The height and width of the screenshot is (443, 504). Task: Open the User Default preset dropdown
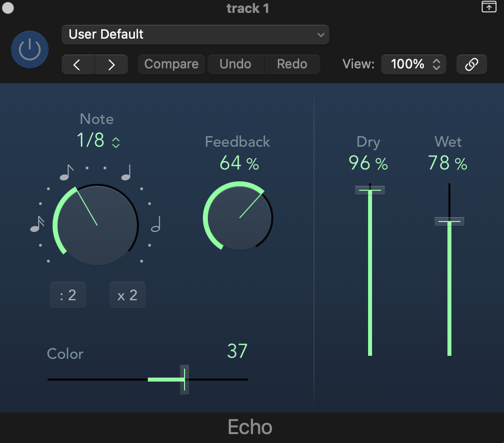click(x=195, y=35)
